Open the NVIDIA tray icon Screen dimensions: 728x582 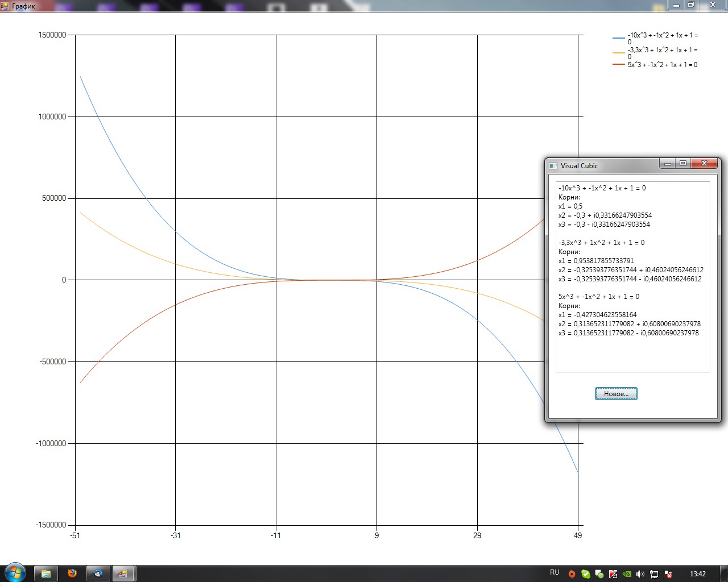tap(627, 574)
